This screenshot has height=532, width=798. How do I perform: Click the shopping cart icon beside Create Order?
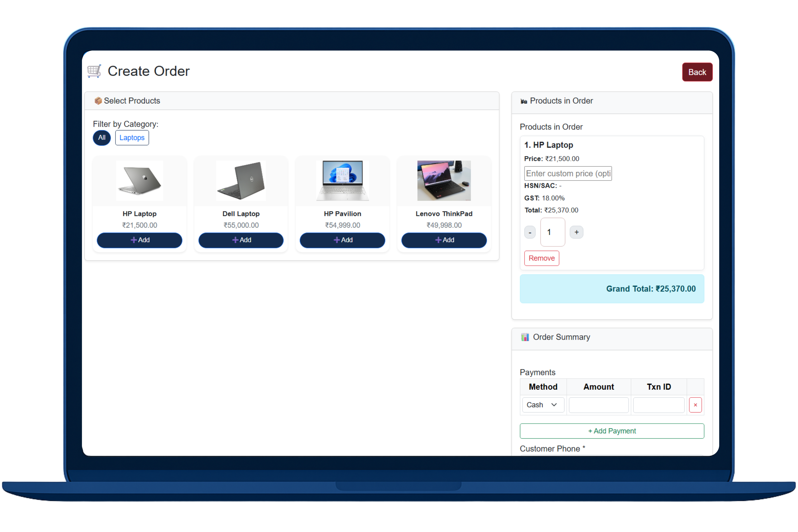[x=94, y=71]
